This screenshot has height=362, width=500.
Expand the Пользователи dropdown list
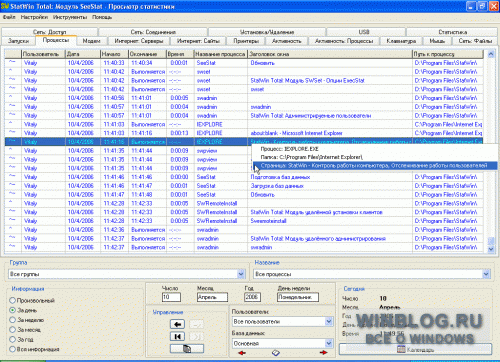(x=329, y=321)
